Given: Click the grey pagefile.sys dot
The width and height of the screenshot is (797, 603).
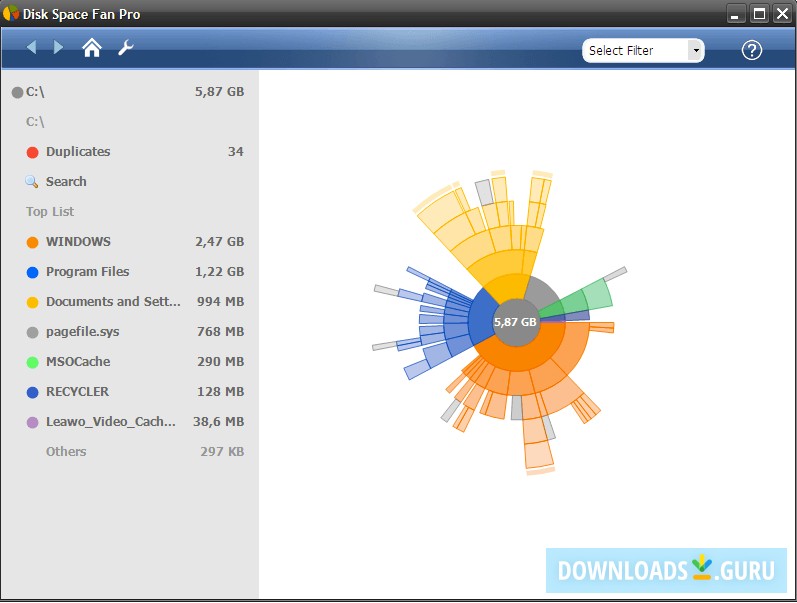Looking at the screenshot, I should pyautogui.click(x=33, y=333).
